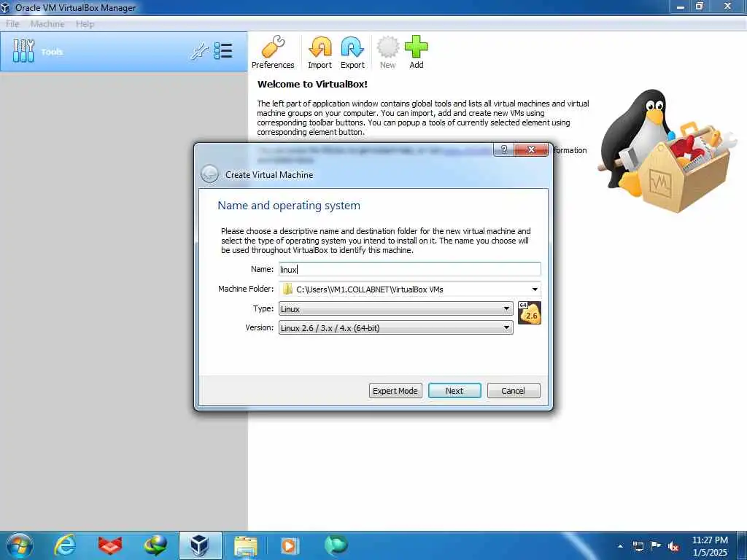Screen dimensions: 747x560
Task: Open VirtualBox Preferences from toolbar
Action: pyautogui.click(x=273, y=52)
